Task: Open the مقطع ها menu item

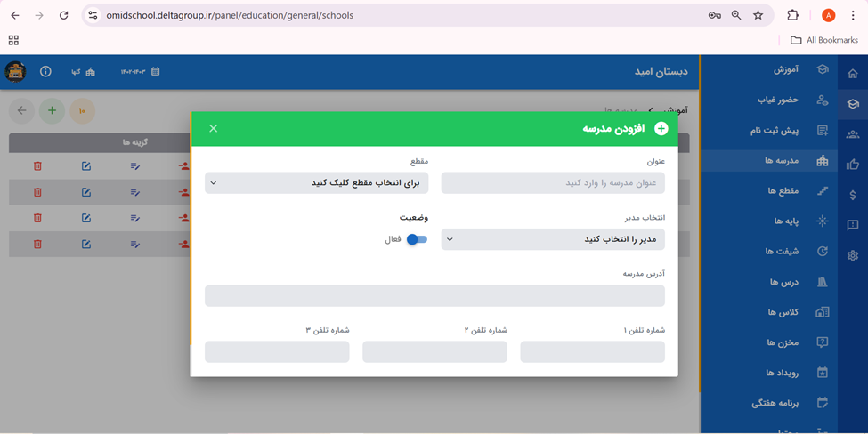Action: coord(769,190)
